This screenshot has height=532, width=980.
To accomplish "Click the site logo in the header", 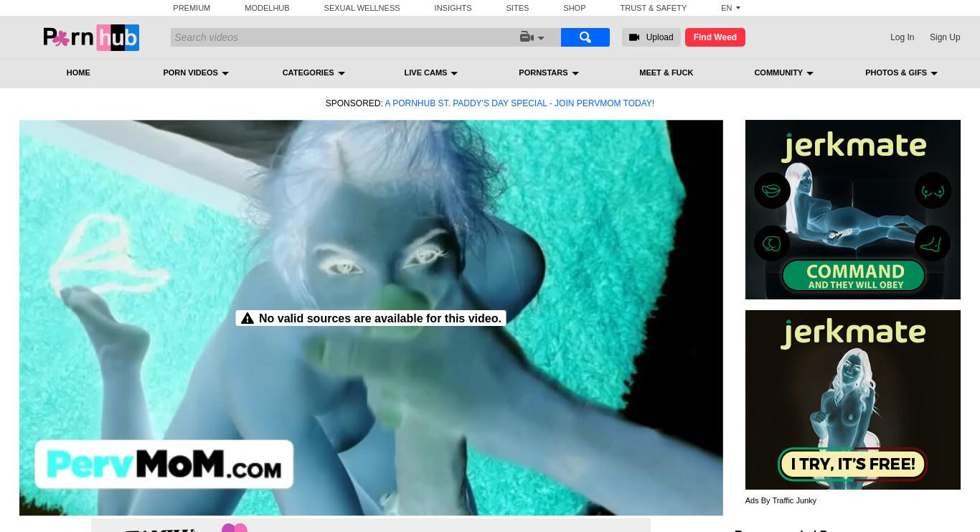I will 91,37.
